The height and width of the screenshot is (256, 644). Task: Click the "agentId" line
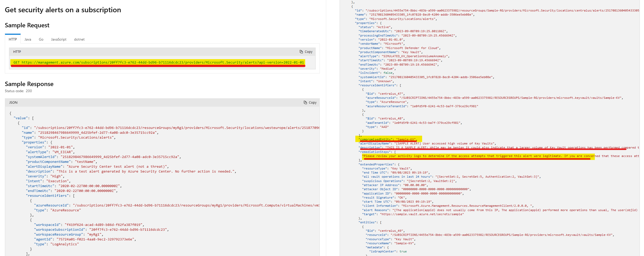click(x=85, y=239)
